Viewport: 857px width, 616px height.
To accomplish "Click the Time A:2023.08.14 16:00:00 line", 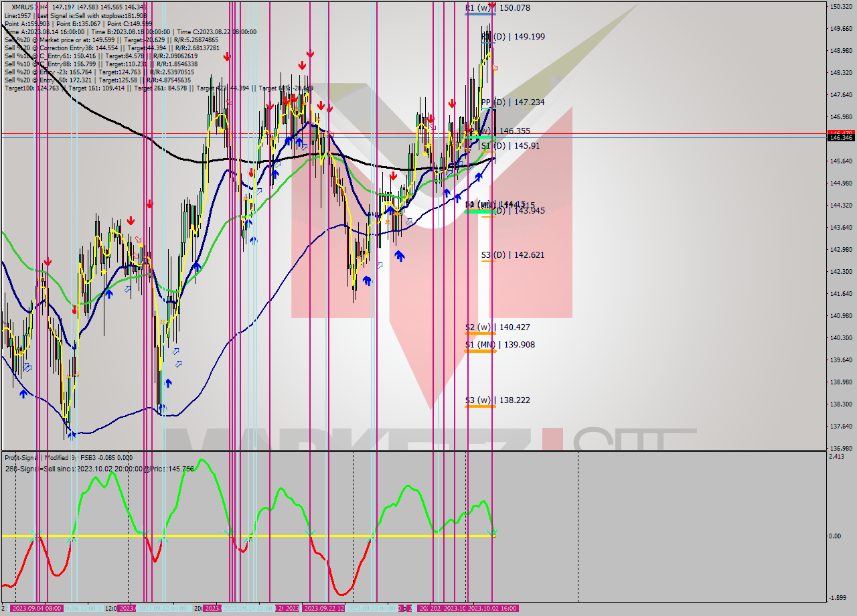I will coord(130,31).
